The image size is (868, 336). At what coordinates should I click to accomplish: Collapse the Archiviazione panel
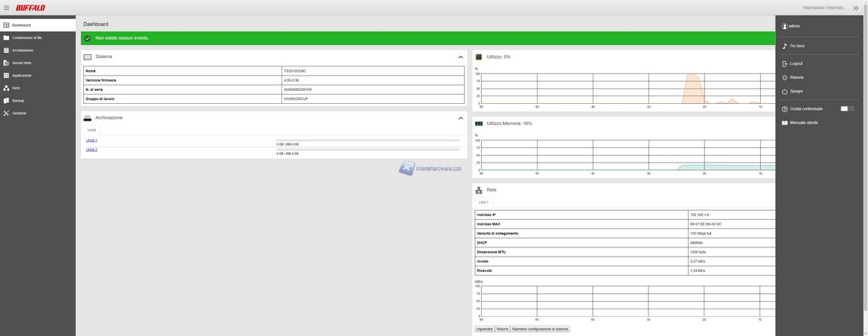[460, 118]
